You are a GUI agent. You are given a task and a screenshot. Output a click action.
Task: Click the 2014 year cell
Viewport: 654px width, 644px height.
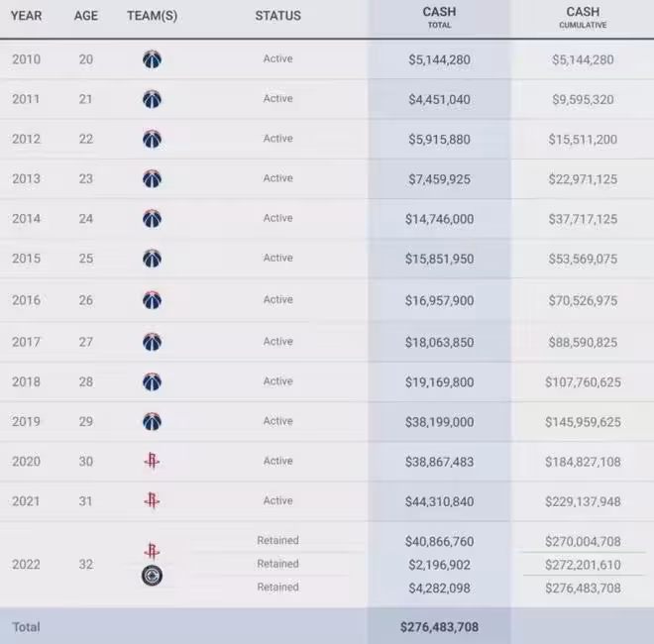[x=27, y=219]
